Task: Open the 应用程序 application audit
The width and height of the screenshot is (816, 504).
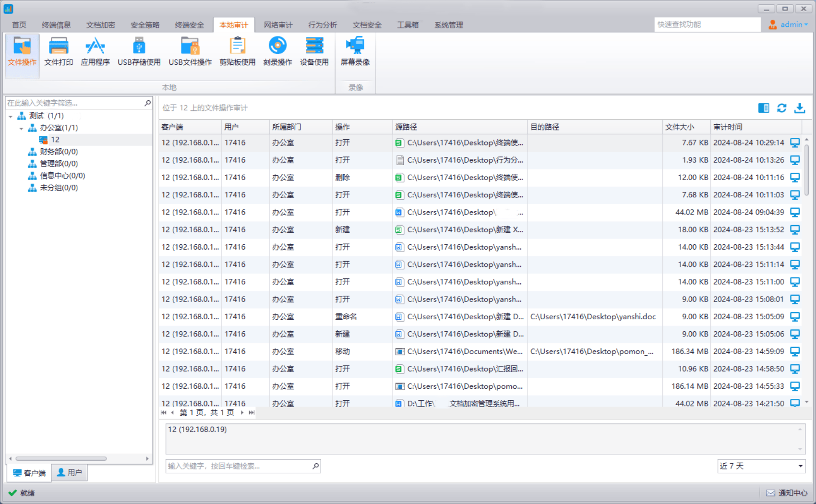Action: tap(95, 51)
